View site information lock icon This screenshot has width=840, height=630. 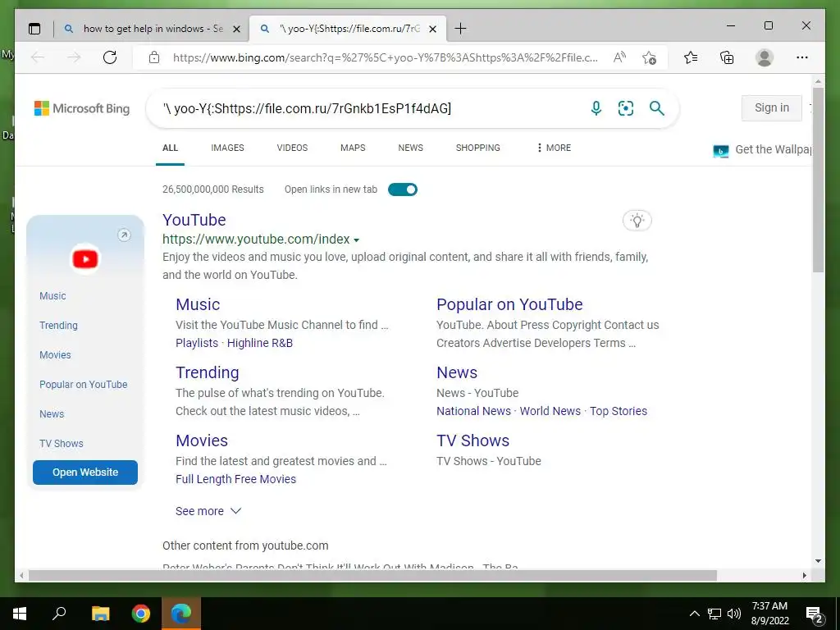(154, 57)
